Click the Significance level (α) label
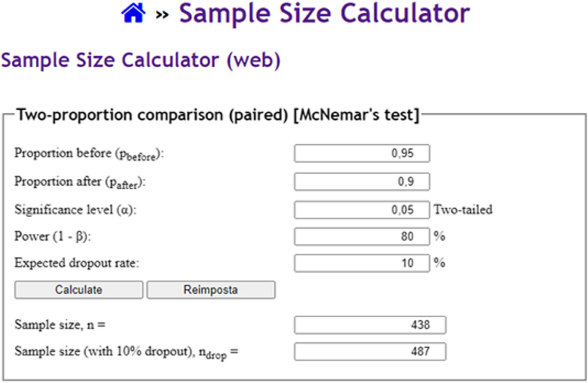This screenshot has height=383, width=588. pyautogui.click(x=75, y=210)
